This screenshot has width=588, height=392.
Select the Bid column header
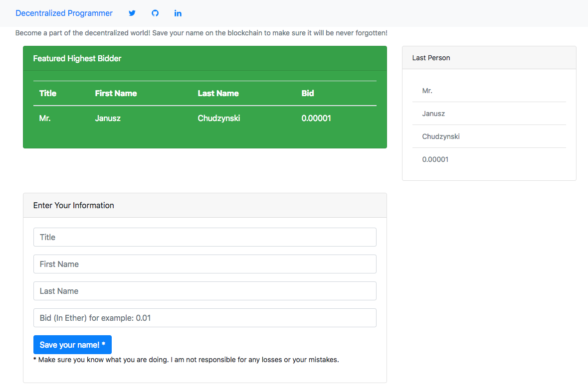coord(308,93)
